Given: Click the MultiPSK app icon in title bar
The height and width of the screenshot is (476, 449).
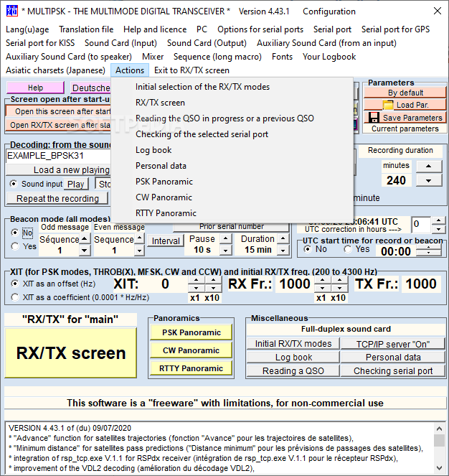Looking at the screenshot, I should 12,11.
